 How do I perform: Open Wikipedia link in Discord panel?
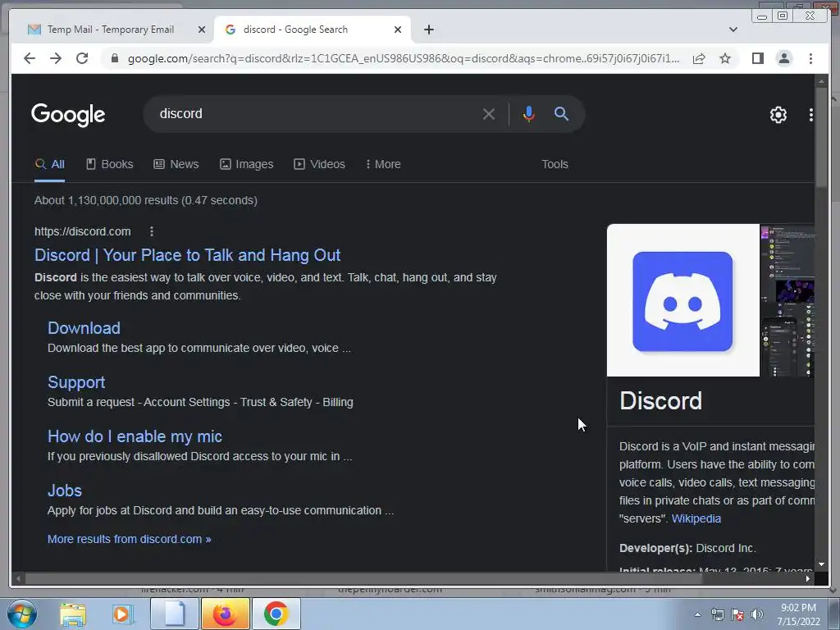696,518
